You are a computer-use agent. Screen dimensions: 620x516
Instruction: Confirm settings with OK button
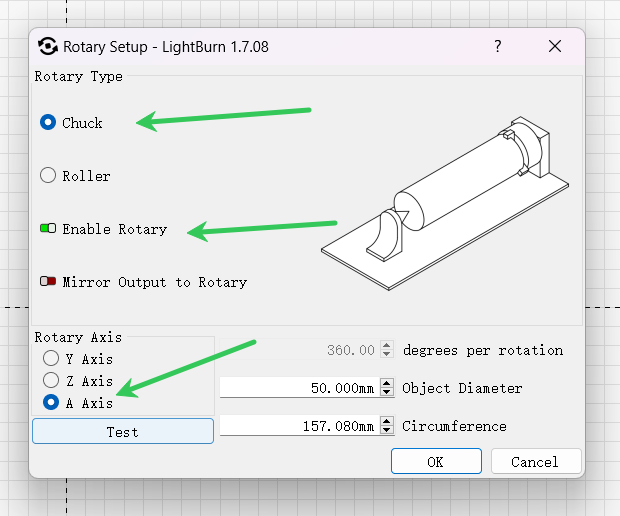click(436, 461)
